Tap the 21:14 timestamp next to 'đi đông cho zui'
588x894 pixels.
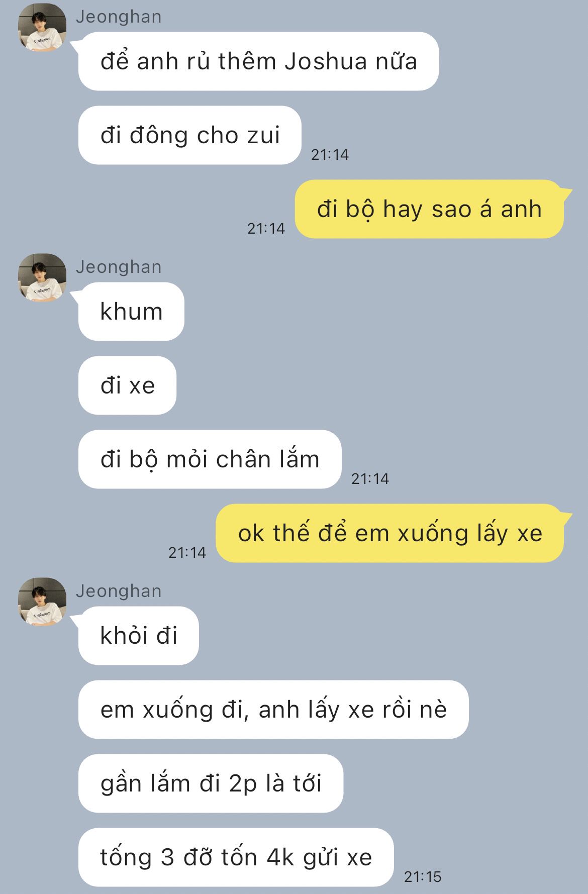pyautogui.click(x=330, y=155)
